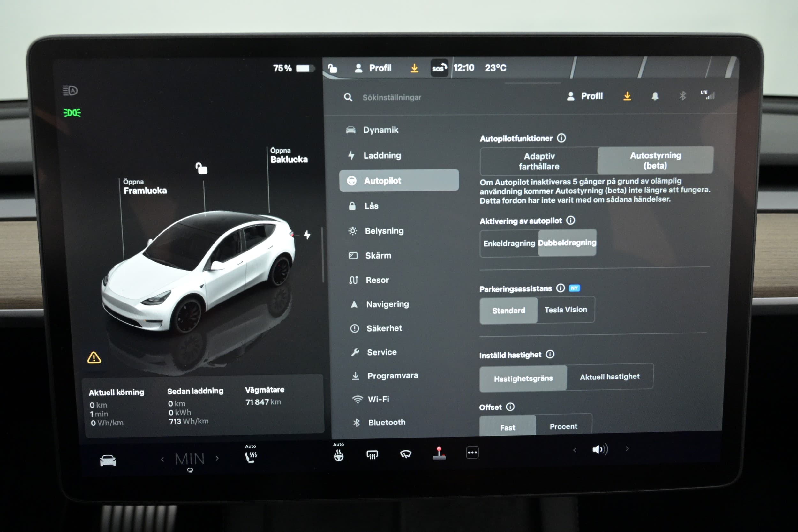Tap info icon next to Offset
798x532 pixels.
pyautogui.click(x=510, y=407)
